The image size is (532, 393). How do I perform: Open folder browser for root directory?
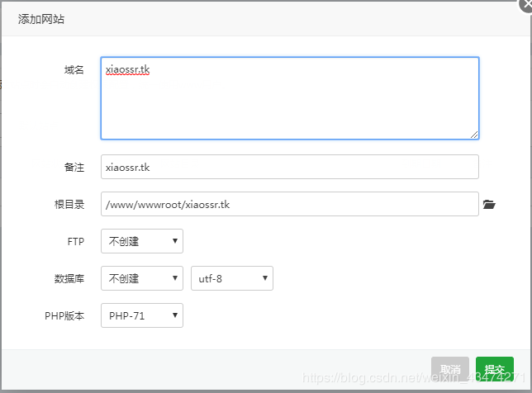point(489,205)
